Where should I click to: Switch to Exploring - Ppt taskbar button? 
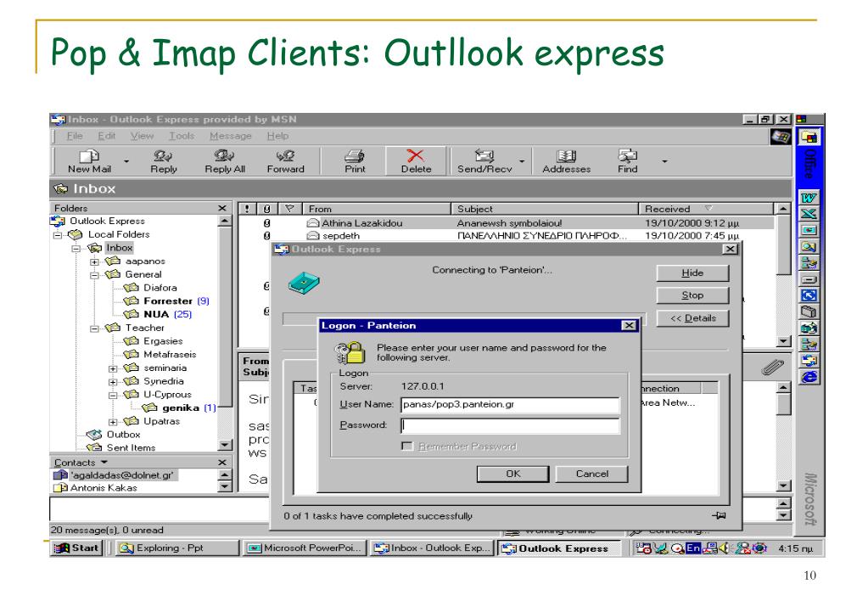click(x=177, y=548)
